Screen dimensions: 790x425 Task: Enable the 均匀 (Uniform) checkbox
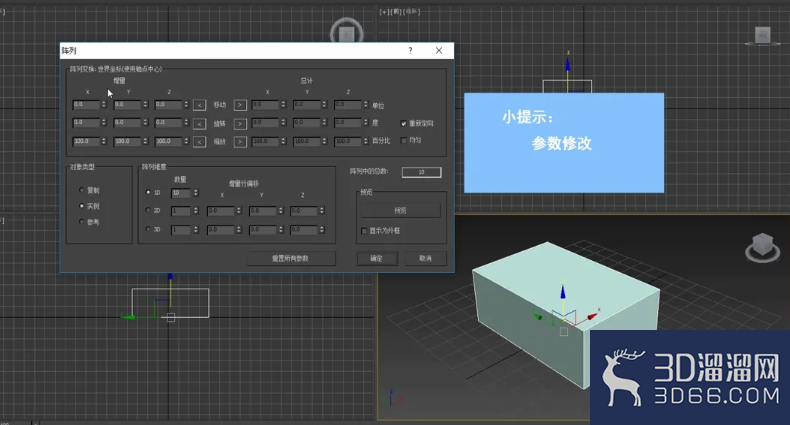[x=404, y=140]
